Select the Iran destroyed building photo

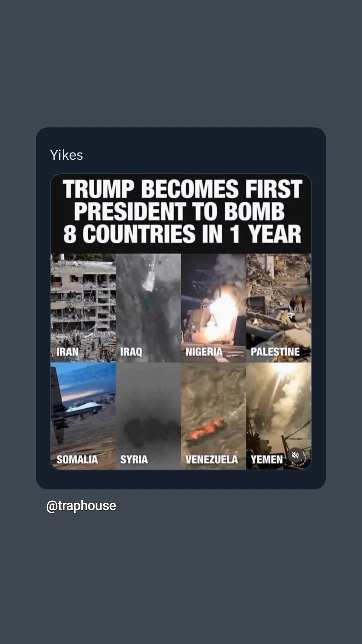[83, 308]
